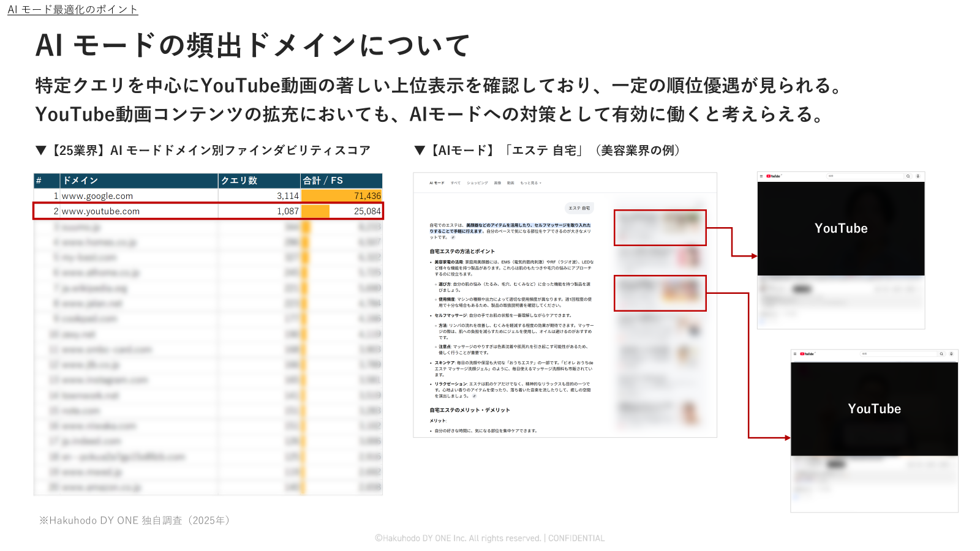Click the small citation link icon after intro paragraph
Image resolution: width=980 pixels, height=551 pixels.
(x=453, y=238)
